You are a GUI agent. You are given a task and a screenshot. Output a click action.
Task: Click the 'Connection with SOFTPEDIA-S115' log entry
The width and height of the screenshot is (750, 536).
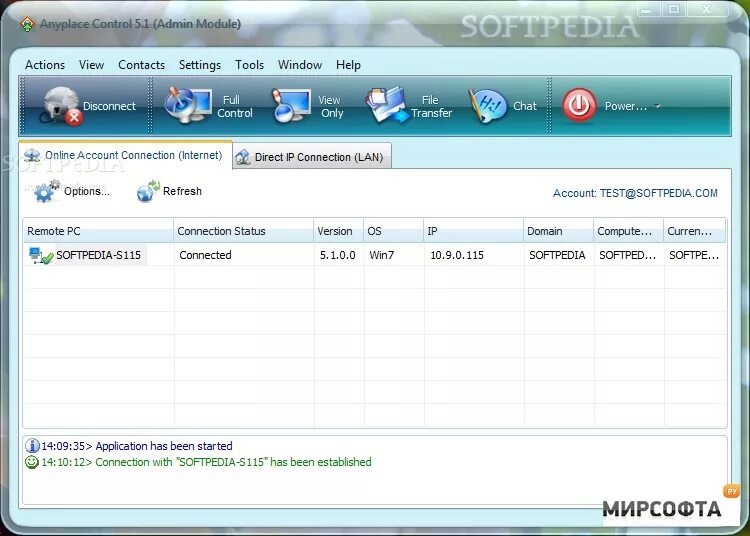pos(206,462)
